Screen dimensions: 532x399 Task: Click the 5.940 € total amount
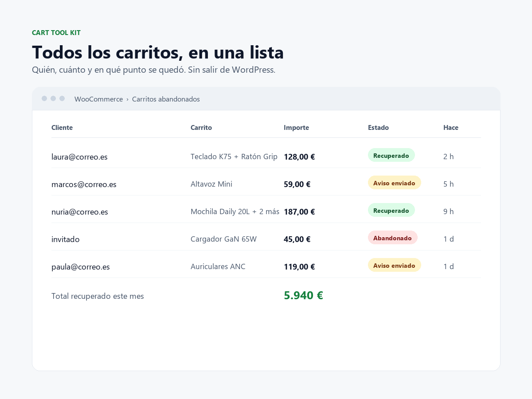point(303,295)
